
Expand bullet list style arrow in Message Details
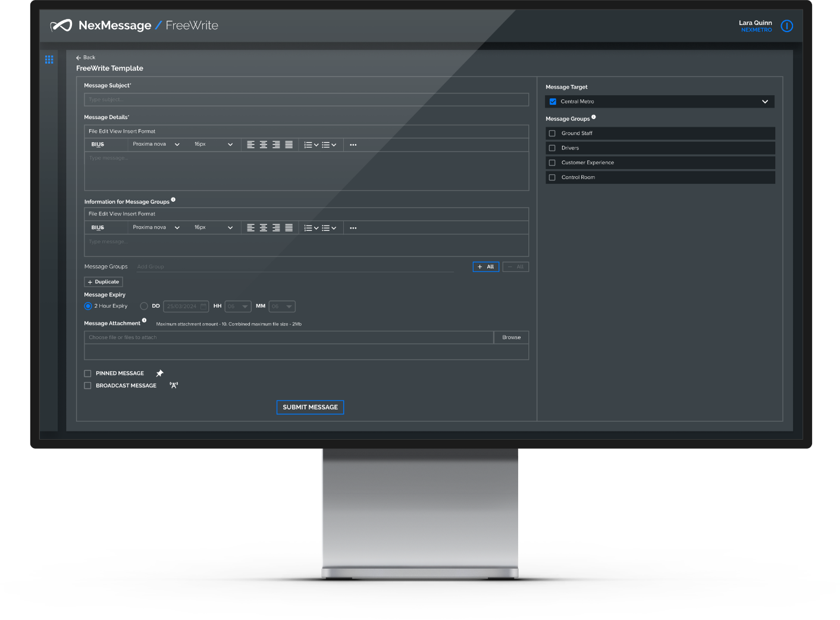334,145
